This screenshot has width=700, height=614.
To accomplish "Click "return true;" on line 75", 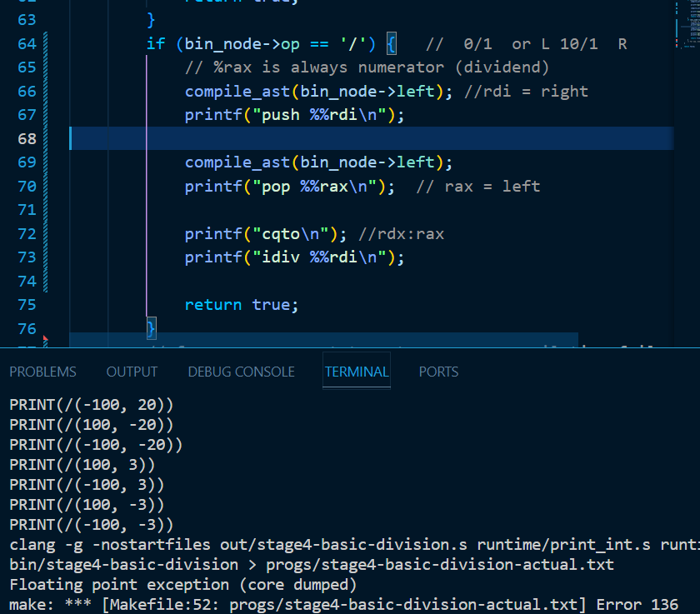I will pyautogui.click(x=242, y=305).
